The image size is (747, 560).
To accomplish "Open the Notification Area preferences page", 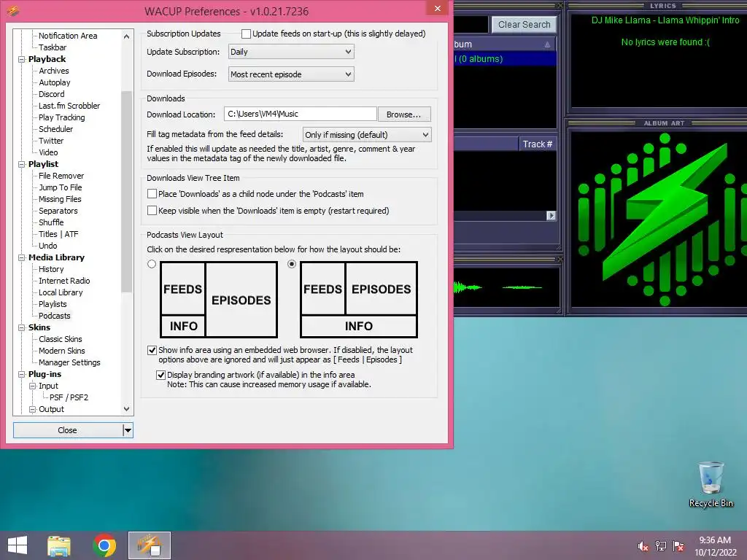I will [68, 36].
